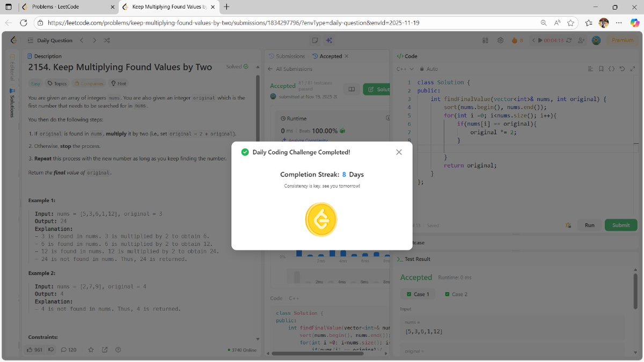644x362 pixels.
Task: Go to next question arrow
Action: tap(94, 40)
